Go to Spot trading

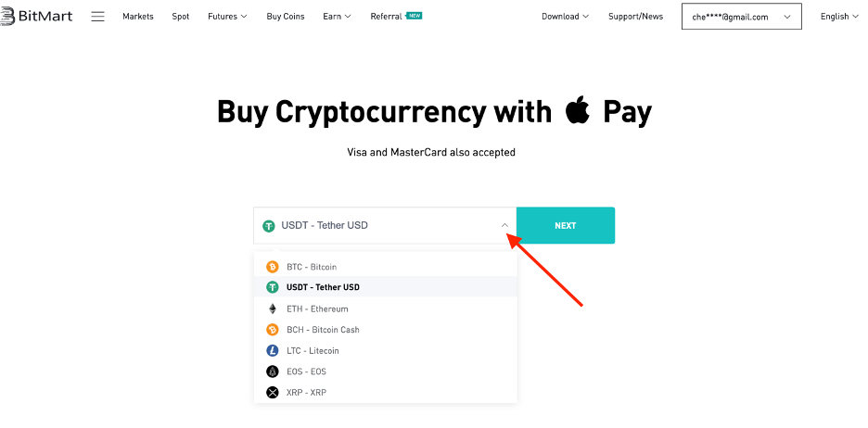coord(181,17)
